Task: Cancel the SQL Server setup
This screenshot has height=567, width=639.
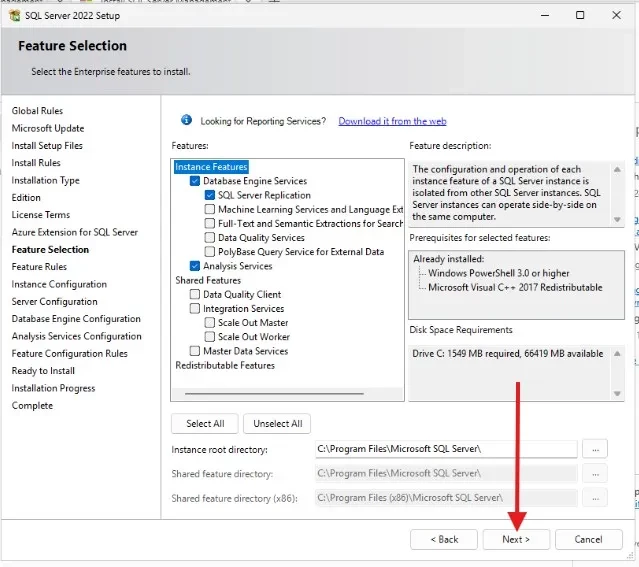Action: (588, 539)
